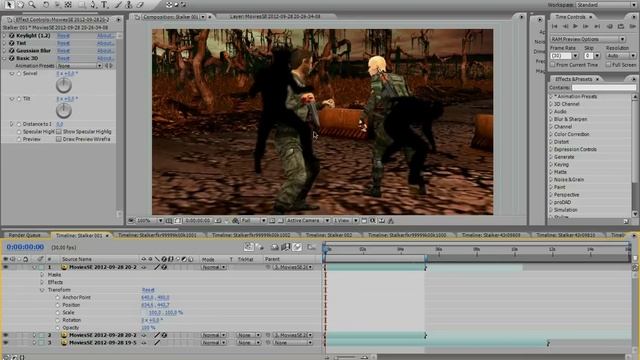The image size is (640, 360).
Task: Check From Current Time option
Action: click(x=553, y=64)
